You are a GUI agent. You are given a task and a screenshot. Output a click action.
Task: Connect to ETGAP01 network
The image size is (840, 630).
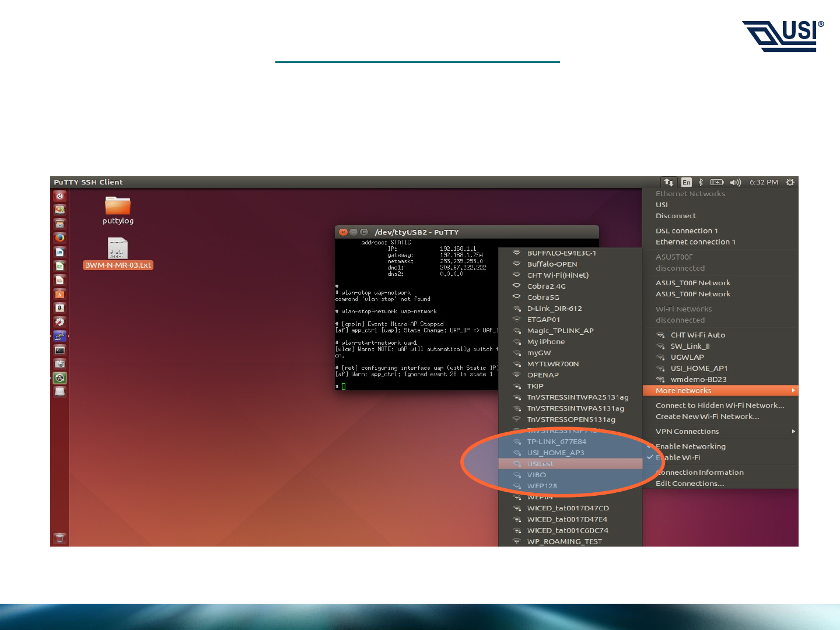click(x=570, y=320)
